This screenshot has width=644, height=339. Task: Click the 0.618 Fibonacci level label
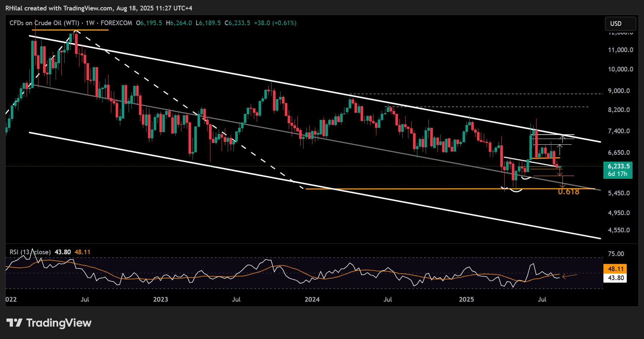click(x=569, y=192)
